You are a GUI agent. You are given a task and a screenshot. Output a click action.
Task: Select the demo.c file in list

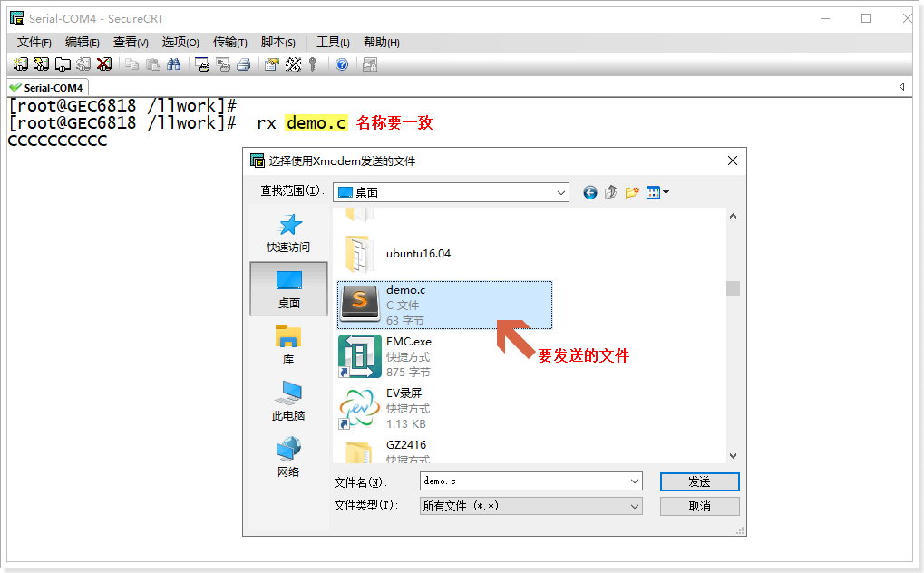[444, 305]
